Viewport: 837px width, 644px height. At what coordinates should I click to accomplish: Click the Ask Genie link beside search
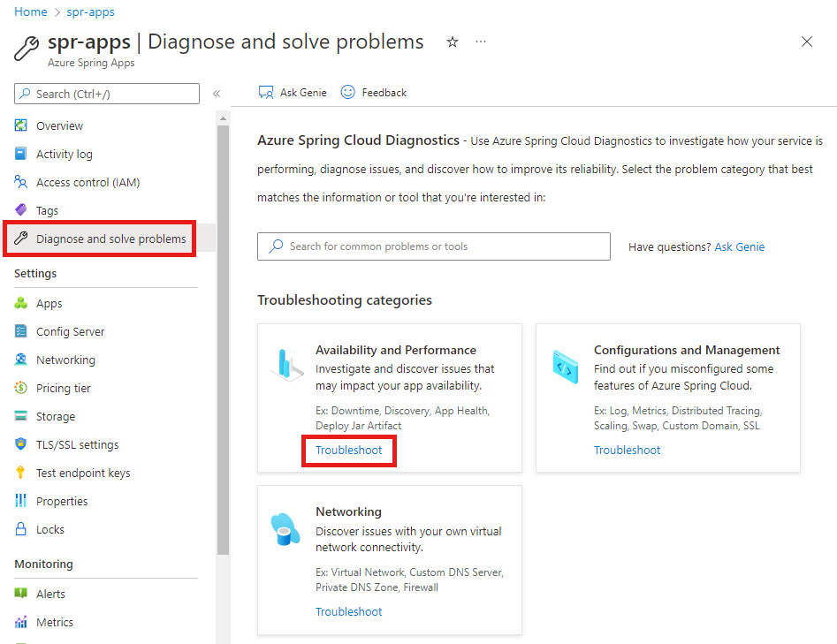point(740,247)
